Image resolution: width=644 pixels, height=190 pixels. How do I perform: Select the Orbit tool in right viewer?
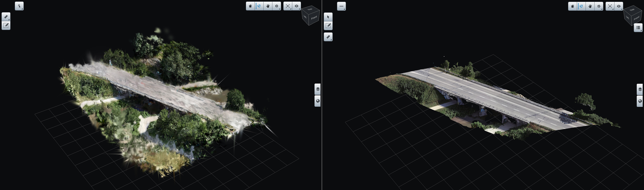pyautogui.click(x=581, y=6)
